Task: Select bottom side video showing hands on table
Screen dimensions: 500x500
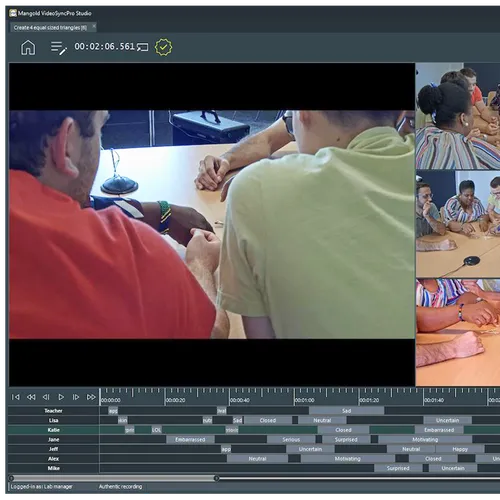Action: tap(458, 333)
